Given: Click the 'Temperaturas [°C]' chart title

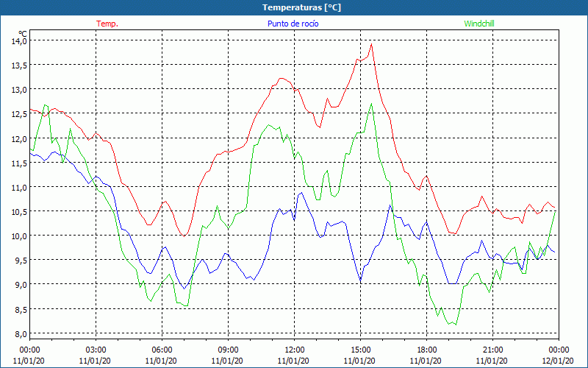Looking at the screenshot, I should click(301, 7).
